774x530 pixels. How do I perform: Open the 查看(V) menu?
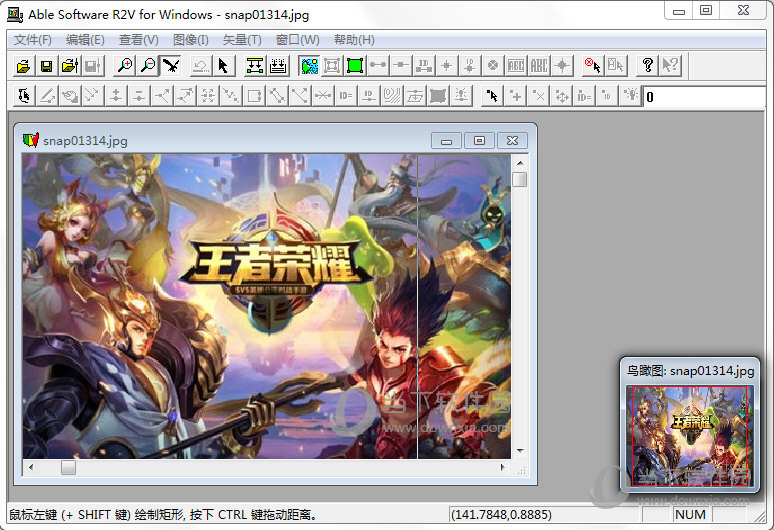coord(139,39)
